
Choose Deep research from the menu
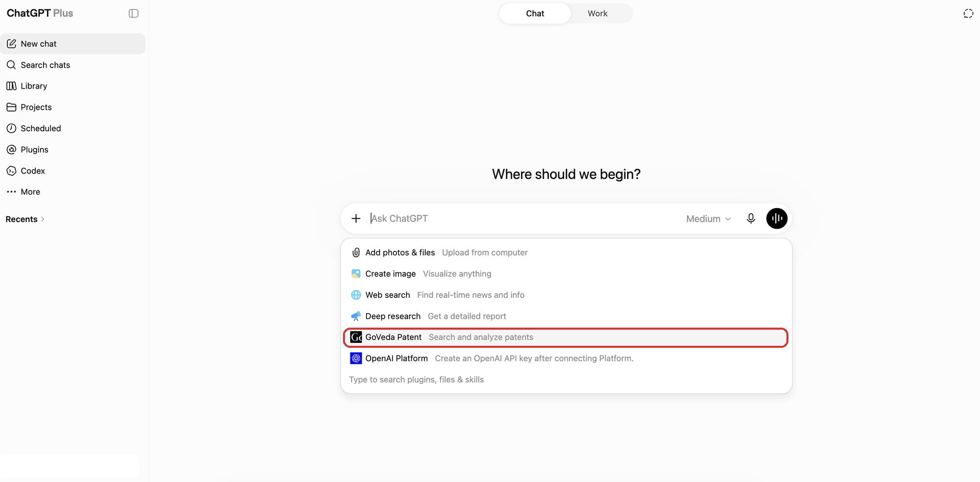click(x=566, y=316)
